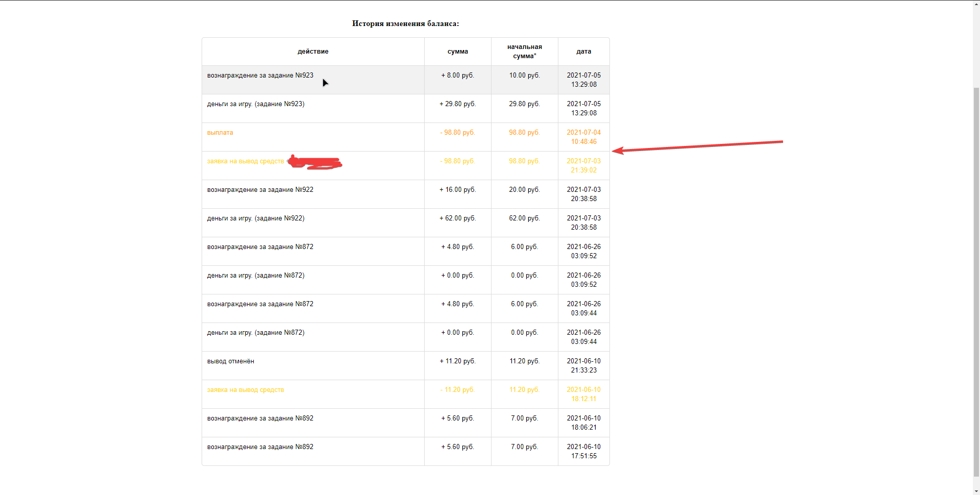
Task: Click the date '2021-06-10 17:51:55'
Action: click(584, 452)
